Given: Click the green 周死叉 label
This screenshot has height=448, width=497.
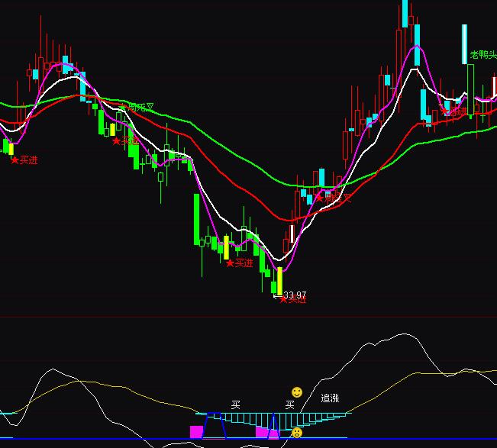Looking at the screenshot, I should tap(140, 108).
